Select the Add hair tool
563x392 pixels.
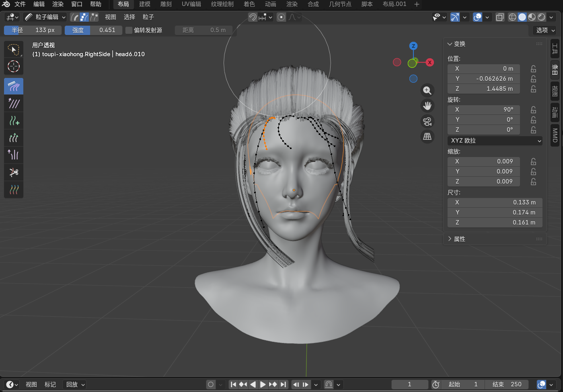pos(14,120)
